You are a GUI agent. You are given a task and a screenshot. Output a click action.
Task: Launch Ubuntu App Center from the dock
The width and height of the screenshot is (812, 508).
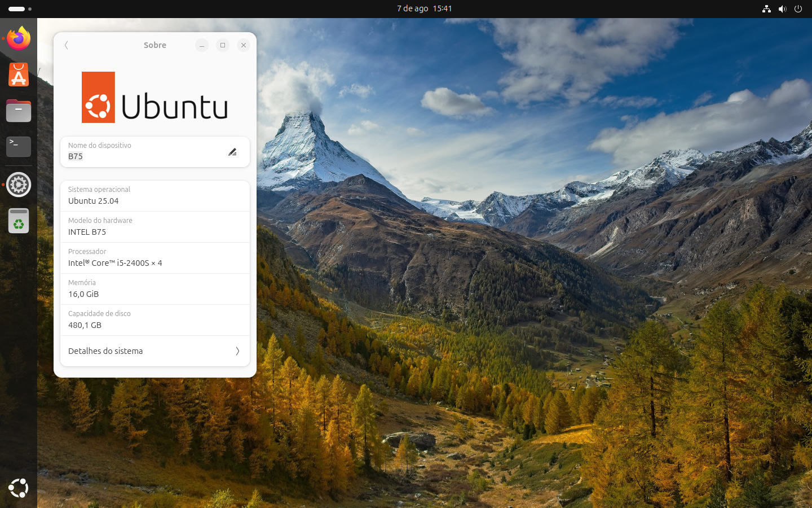pos(19,75)
